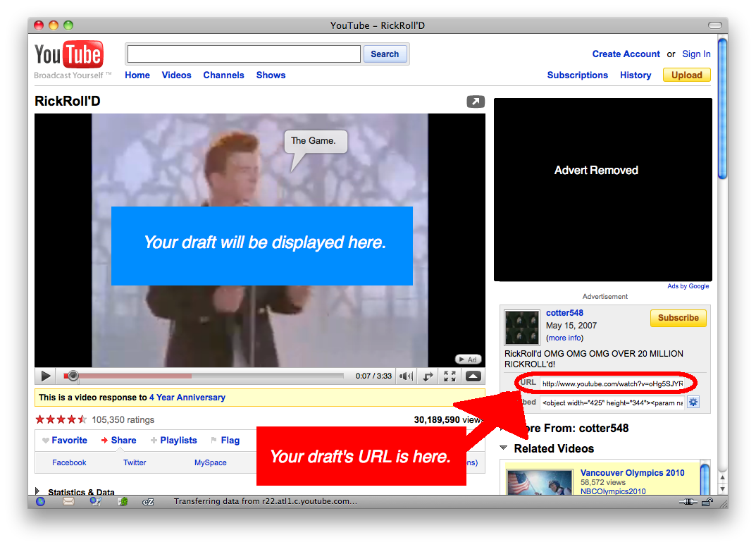Viewport: 756px width, 547px height.
Task: Share video to Twitter
Action: [x=135, y=462]
